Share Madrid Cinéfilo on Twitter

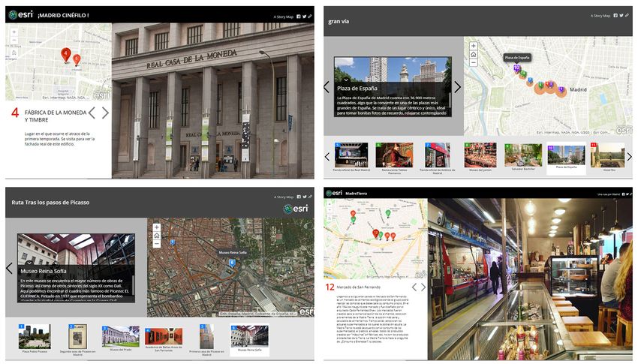pyautogui.click(x=304, y=17)
